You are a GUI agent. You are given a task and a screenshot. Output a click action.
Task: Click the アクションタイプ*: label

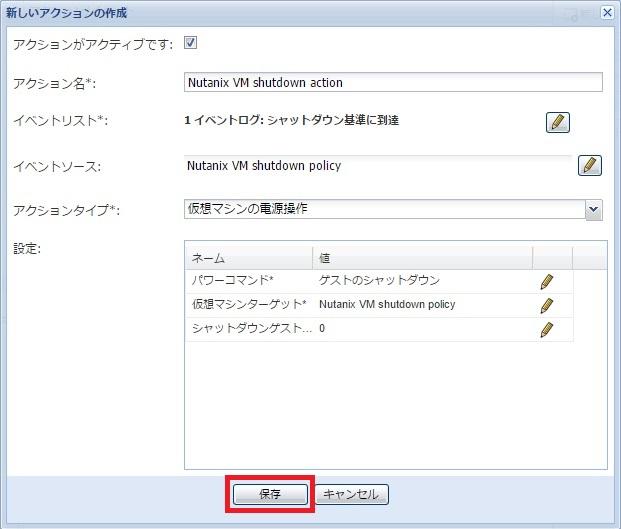[67, 210]
